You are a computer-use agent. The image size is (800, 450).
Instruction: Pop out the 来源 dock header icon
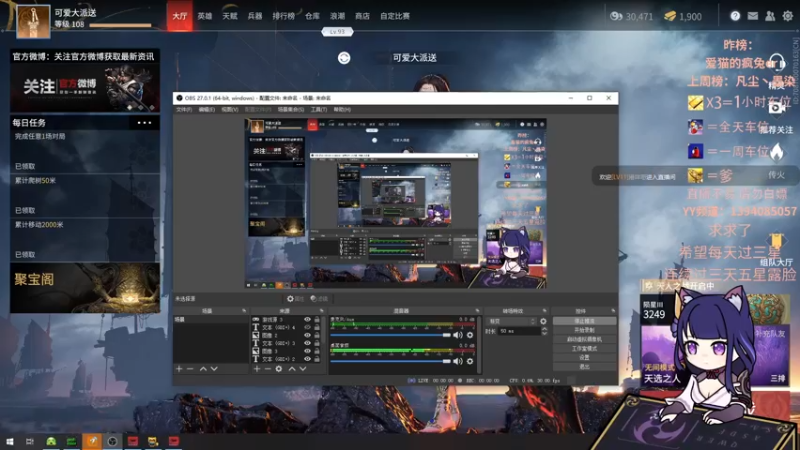click(x=321, y=311)
